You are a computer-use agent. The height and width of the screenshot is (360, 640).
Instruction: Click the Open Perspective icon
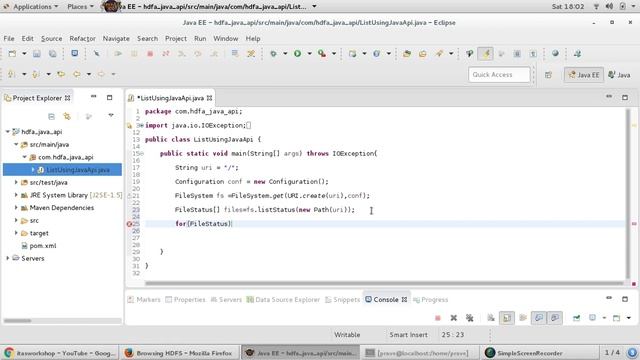pos(548,75)
